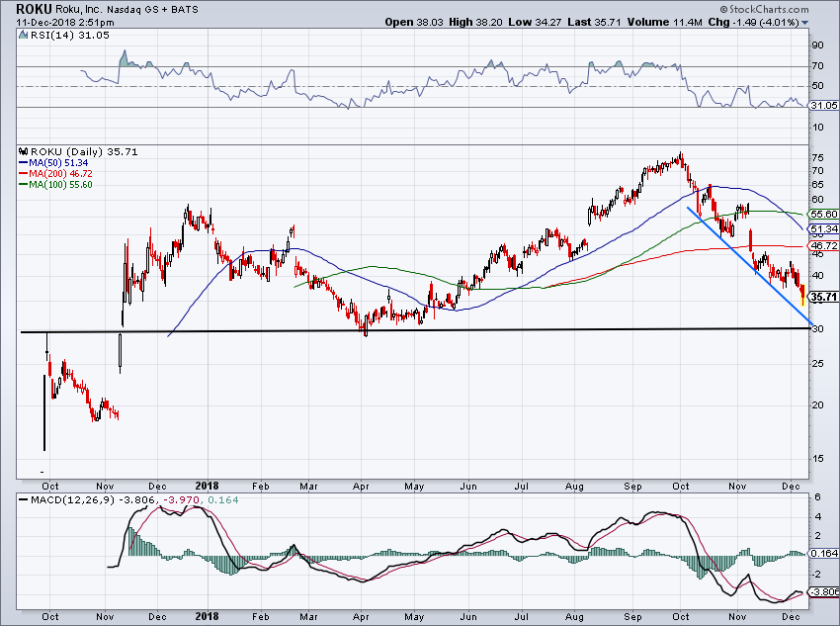840x626 pixels.
Task: Click the 'MA(50) 51.34' legend text
Action: click(x=58, y=163)
